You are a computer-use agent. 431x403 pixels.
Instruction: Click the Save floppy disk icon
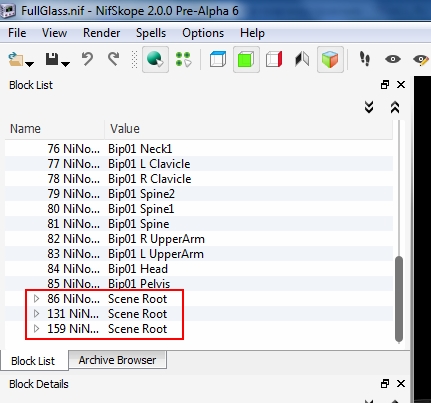(52, 59)
